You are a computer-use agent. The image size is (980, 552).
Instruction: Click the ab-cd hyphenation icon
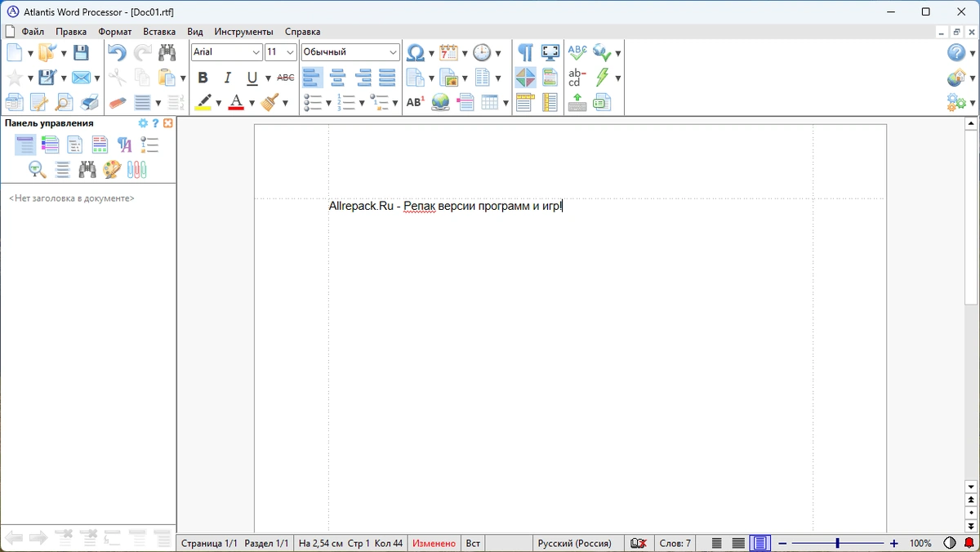click(x=576, y=78)
